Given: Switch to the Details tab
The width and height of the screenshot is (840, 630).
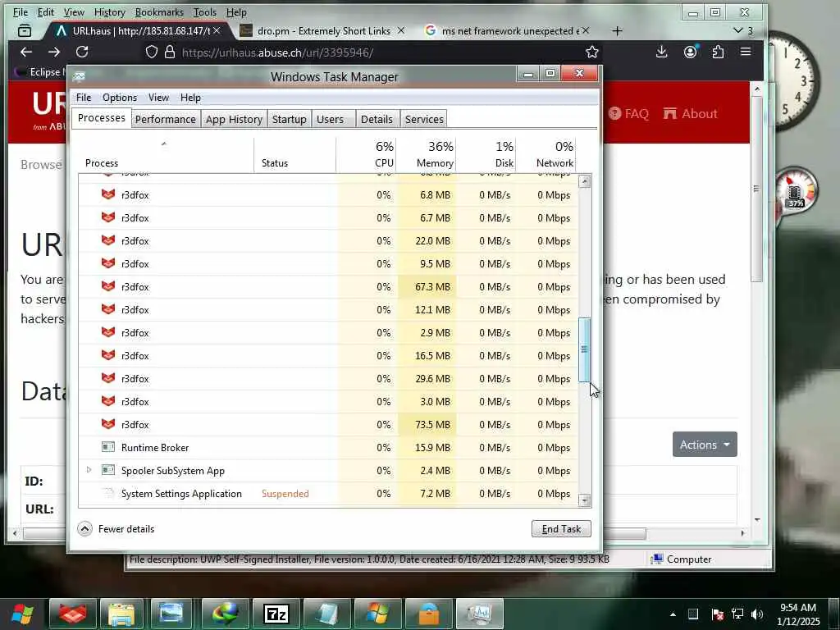Looking at the screenshot, I should 377,119.
